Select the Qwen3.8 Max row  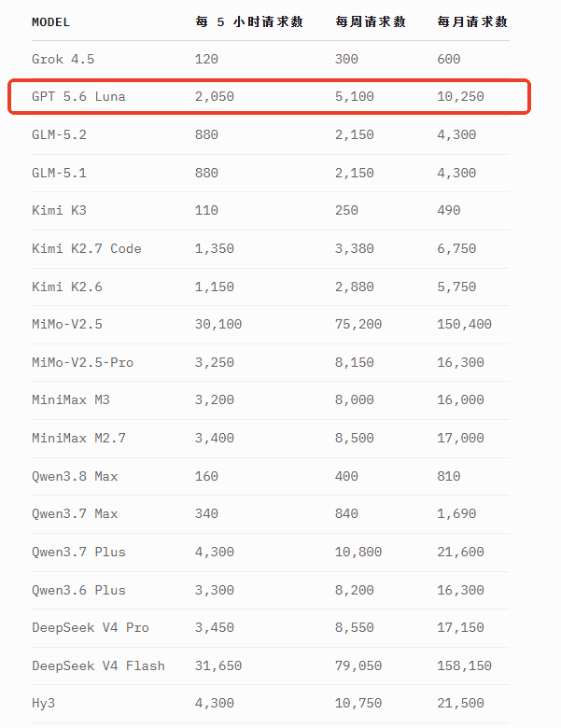click(271, 476)
